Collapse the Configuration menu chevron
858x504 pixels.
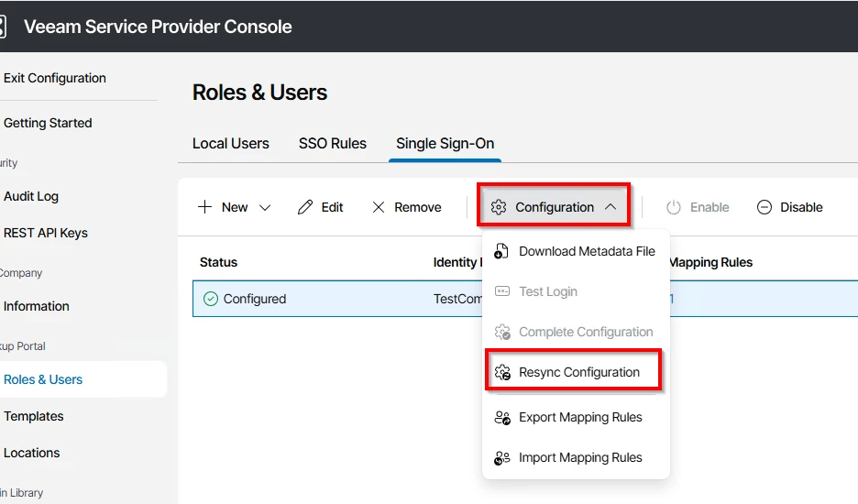pos(610,207)
